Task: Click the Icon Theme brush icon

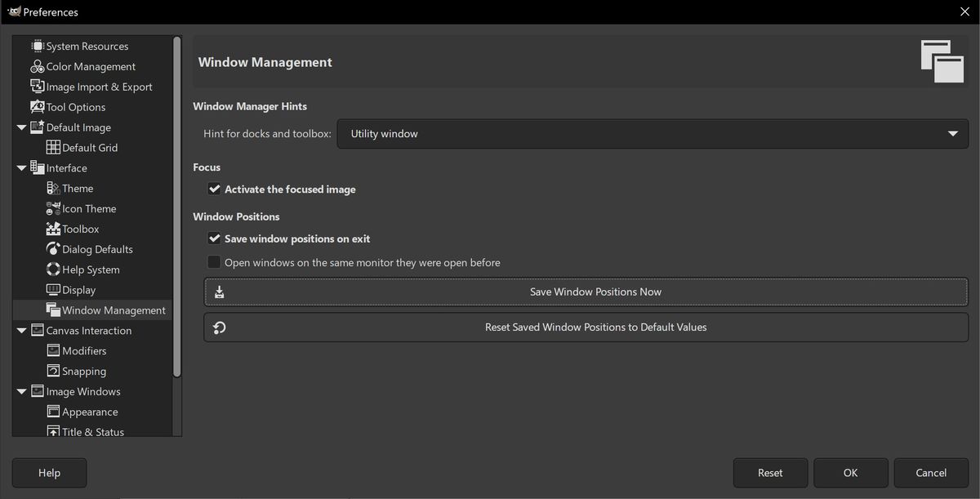Action: coord(54,208)
